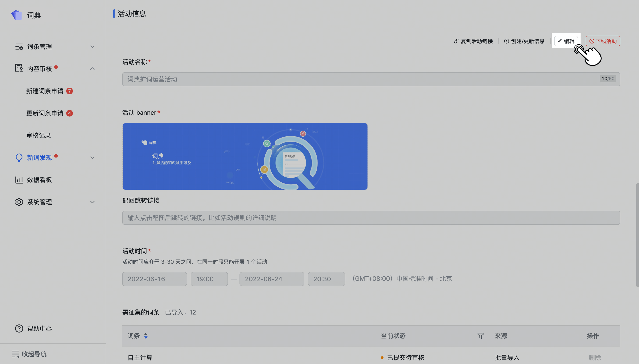
Task: Click the 系统管理 gear icon
Action: click(x=19, y=202)
